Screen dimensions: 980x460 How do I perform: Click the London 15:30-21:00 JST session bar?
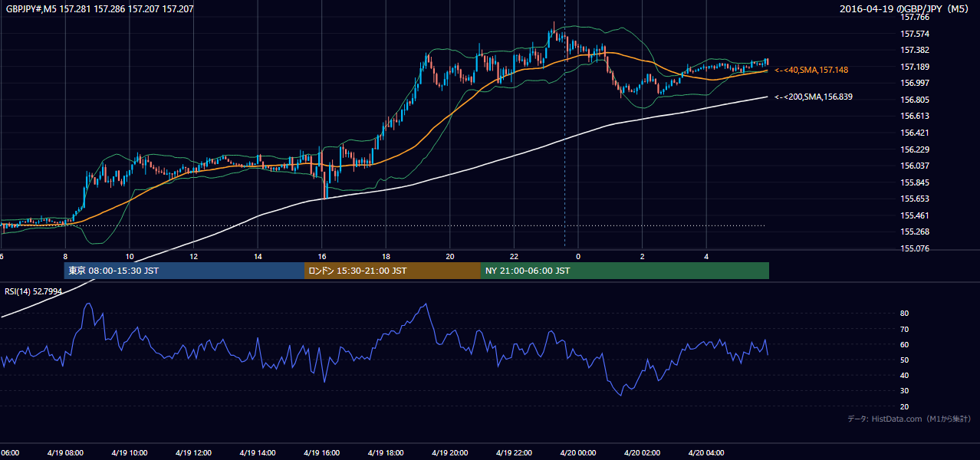(392, 271)
